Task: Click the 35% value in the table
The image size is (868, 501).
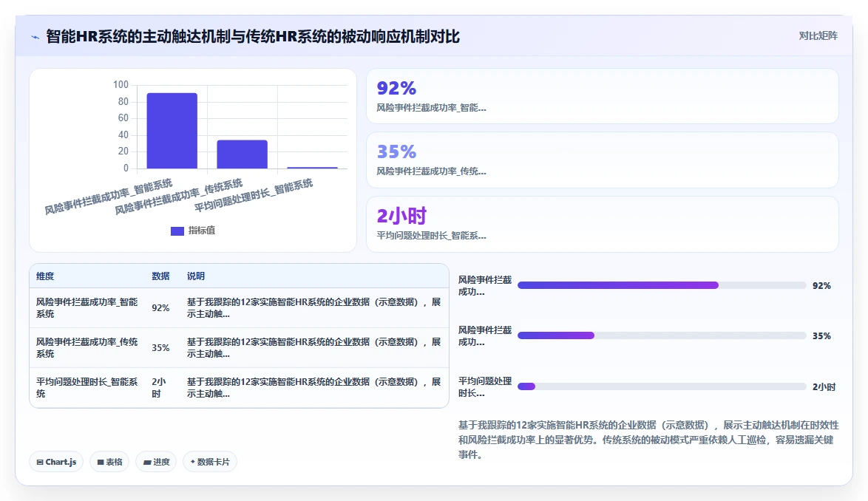Action: tap(160, 348)
